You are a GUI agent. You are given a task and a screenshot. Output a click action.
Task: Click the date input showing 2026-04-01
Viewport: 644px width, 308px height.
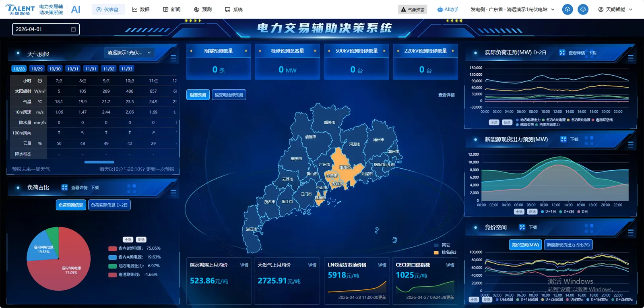[46, 29]
